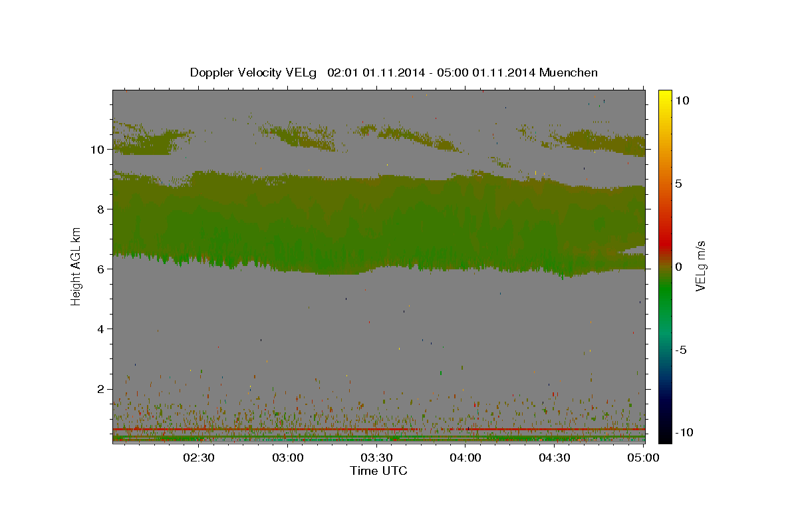798x532 pixels.
Task: Click the '04:00' time tick label
Action: (x=465, y=458)
